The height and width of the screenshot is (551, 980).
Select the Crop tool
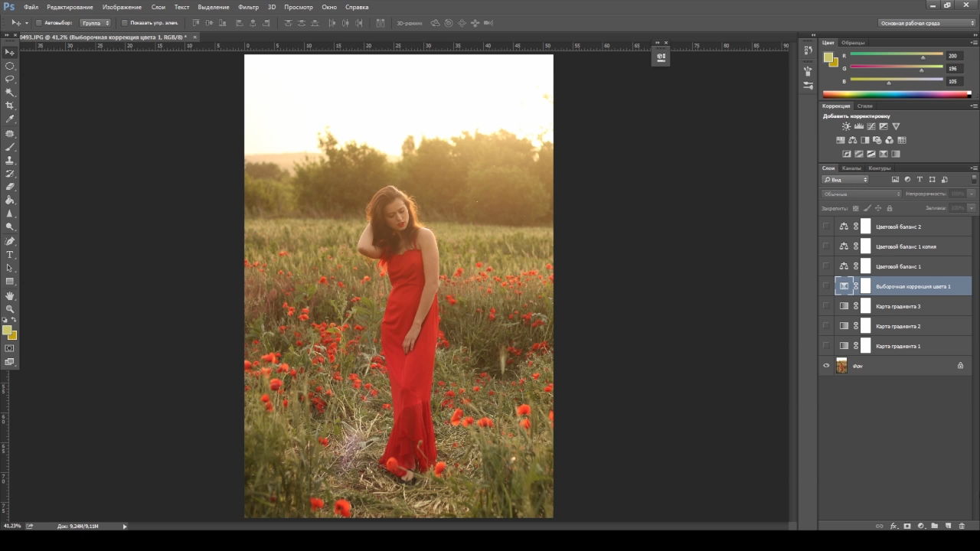pos(10,106)
